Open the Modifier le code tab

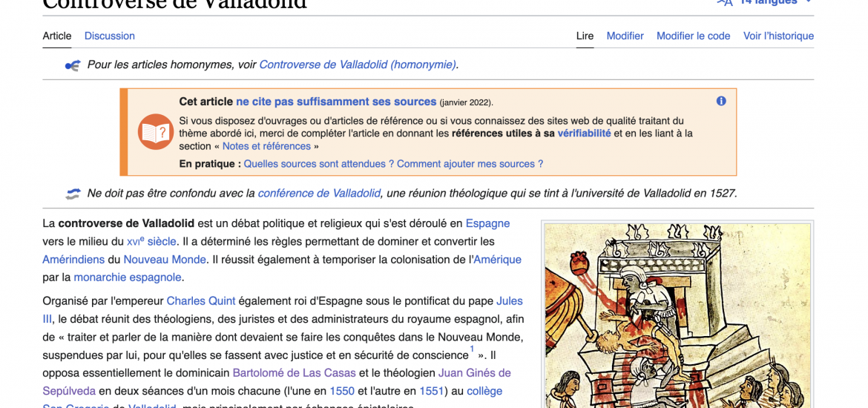(693, 36)
